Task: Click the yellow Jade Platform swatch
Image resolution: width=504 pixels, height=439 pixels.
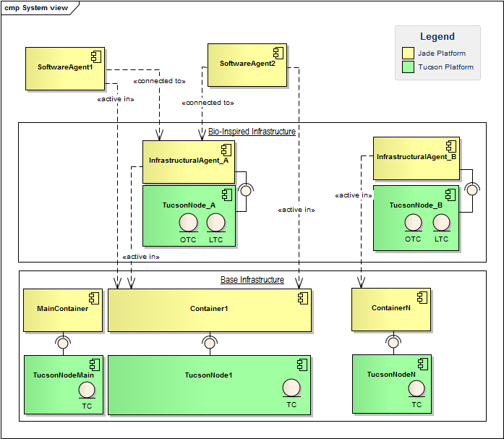Action: pyautogui.click(x=408, y=53)
